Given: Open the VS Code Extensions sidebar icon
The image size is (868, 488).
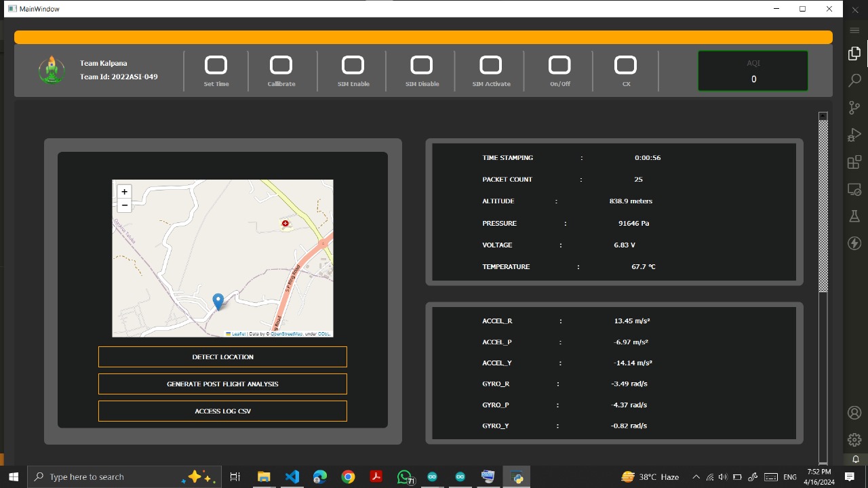Looking at the screenshot, I should coord(854,163).
